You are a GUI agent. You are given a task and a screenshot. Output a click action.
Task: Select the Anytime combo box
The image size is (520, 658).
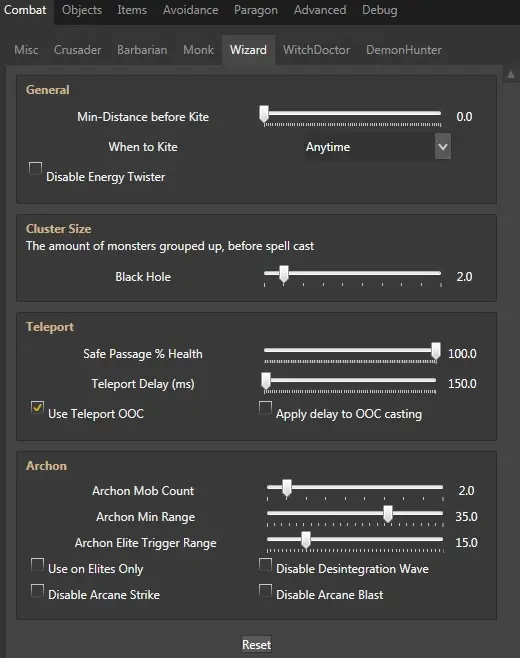point(374,146)
